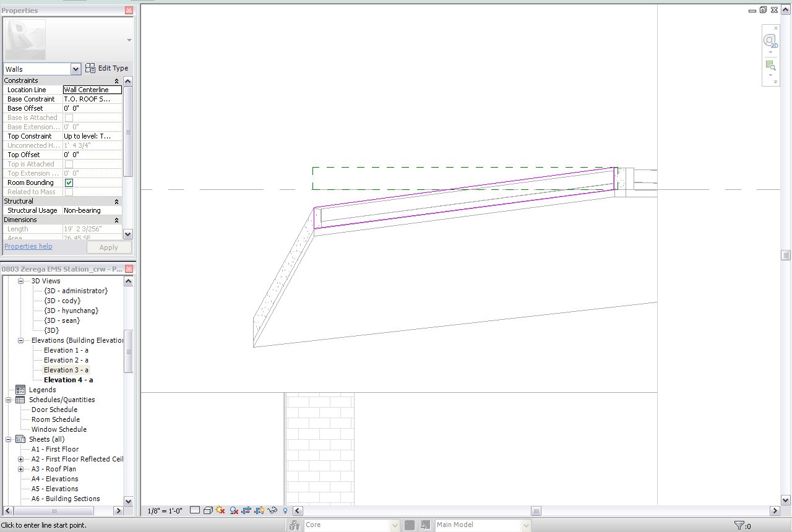Click the Temporary Hide/Isolate glasses icon
This screenshot has width=792, height=532.
[272, 510]
